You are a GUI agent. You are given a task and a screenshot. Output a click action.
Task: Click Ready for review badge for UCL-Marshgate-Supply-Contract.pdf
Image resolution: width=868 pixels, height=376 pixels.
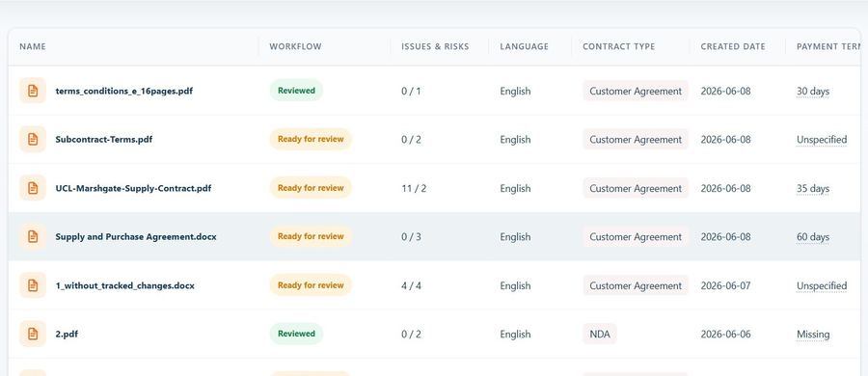click(311, 188)
